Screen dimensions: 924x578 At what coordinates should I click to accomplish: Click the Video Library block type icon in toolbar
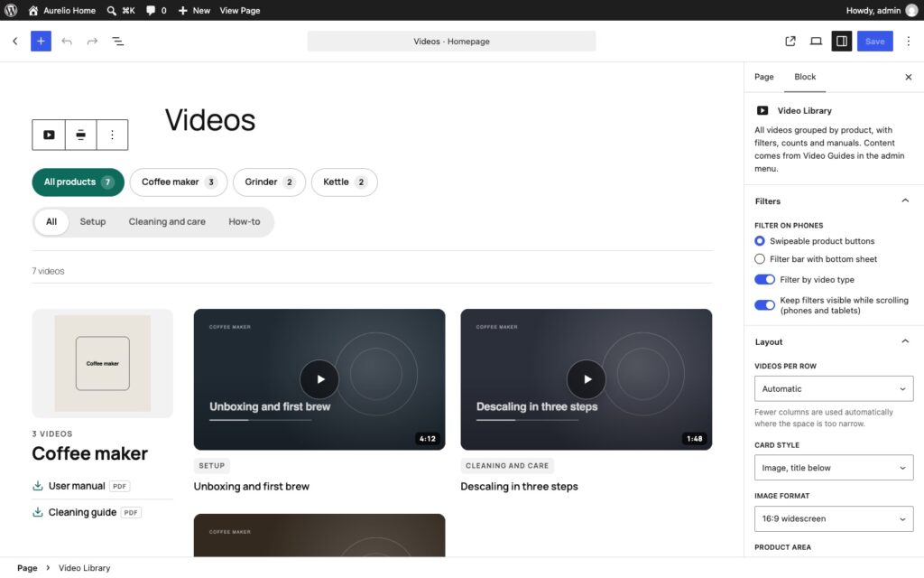point(49,135)
